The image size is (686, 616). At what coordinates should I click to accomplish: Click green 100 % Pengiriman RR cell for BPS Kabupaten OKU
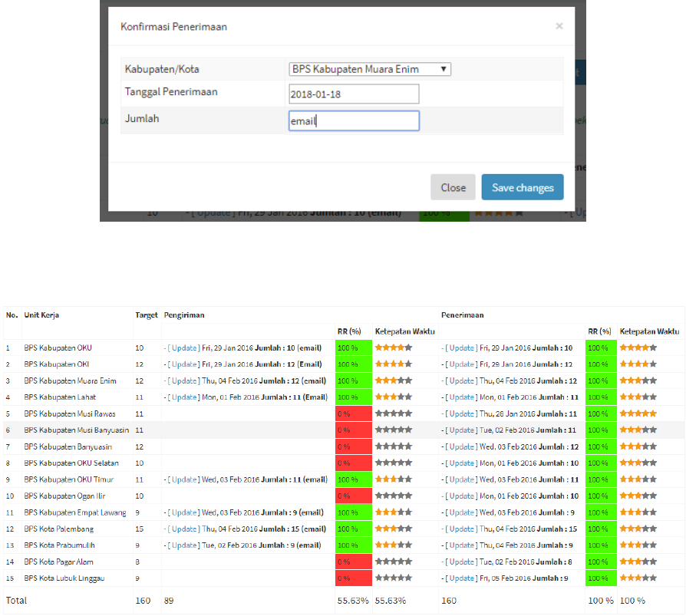(x=354, y=348)
